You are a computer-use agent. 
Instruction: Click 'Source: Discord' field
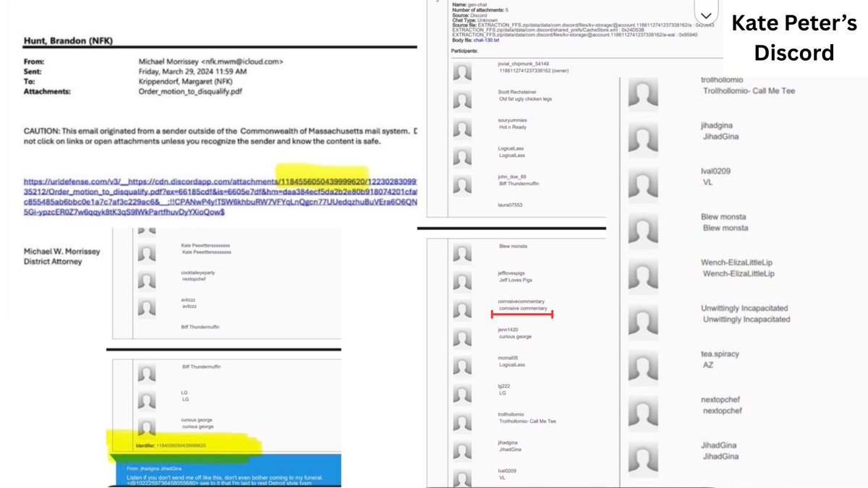tap(470, 16)
